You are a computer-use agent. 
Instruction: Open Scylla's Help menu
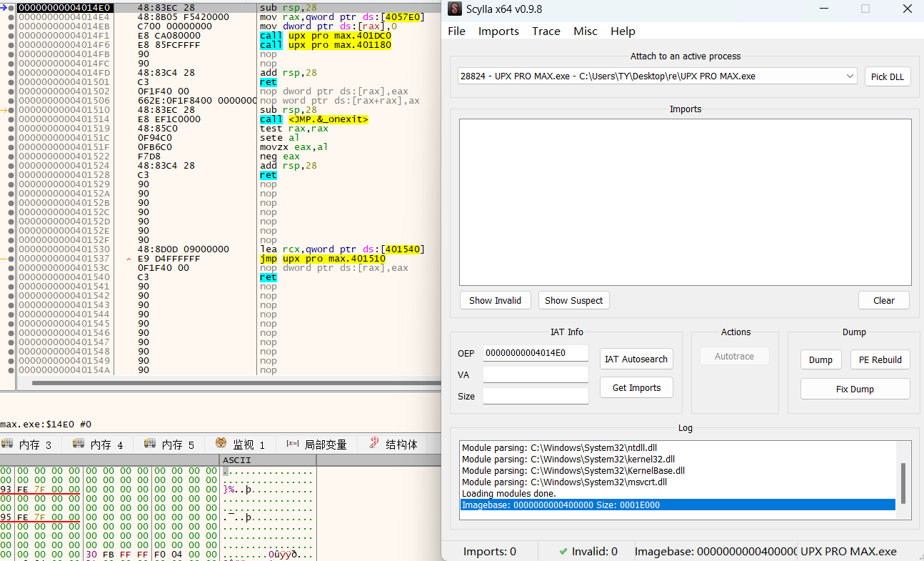[x=623, y=31]
